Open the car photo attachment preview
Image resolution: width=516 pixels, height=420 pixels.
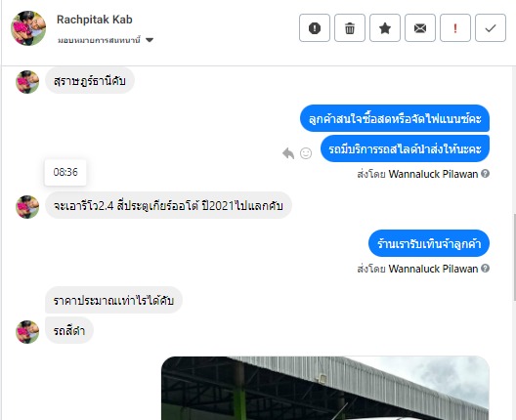point(325,388)
